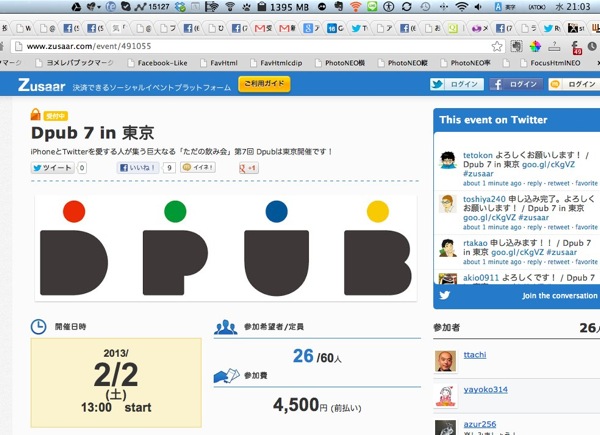Viewport: 600px width, 435px height.
Task: Click the green LINE menu bar icon
Action: click(372, 6)
